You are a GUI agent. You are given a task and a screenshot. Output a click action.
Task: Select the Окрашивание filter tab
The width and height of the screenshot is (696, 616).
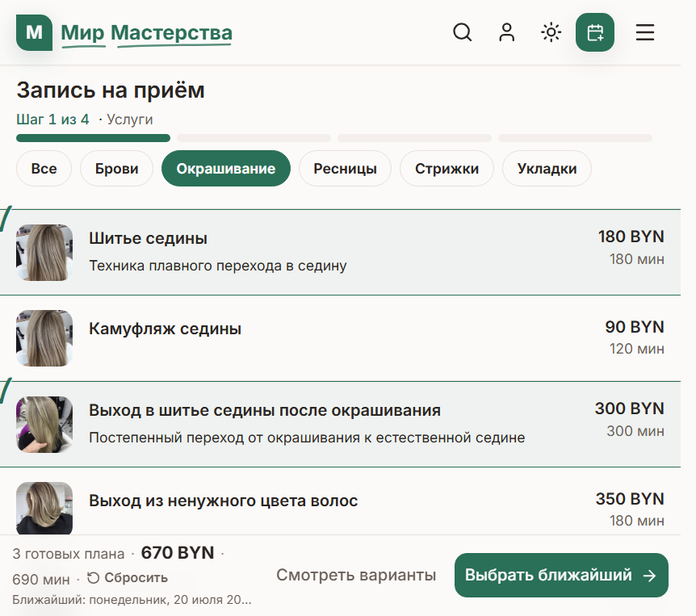click(226, 169)
